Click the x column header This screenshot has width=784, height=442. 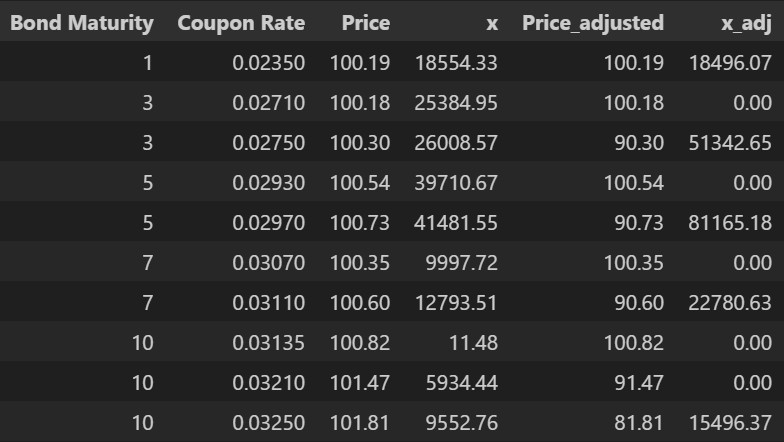491,22
